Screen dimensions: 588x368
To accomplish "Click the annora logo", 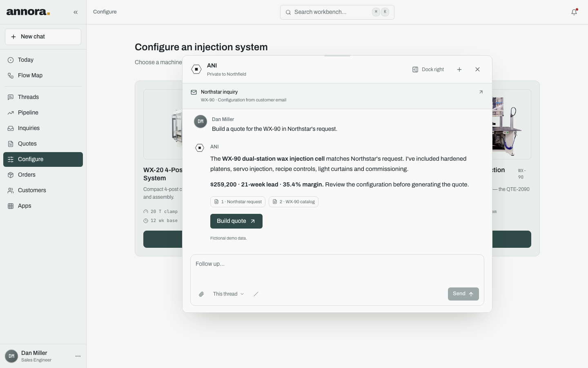I will coord(28,12).
